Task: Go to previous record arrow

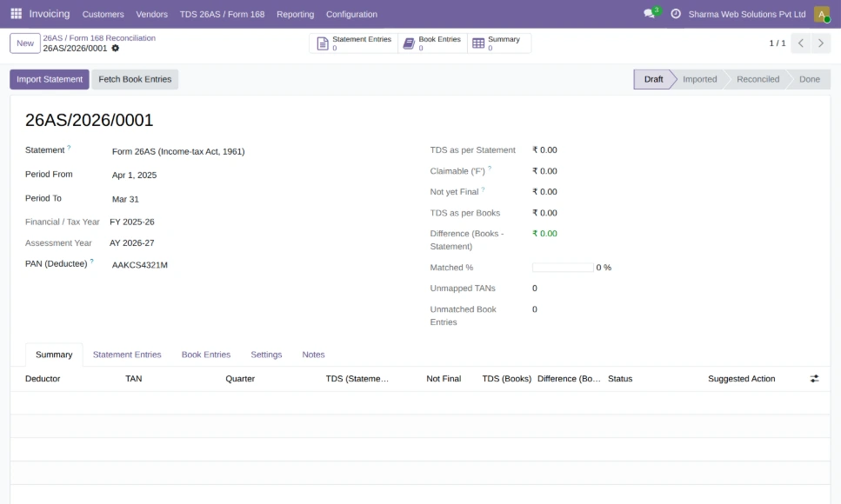Action: point(801,43)
